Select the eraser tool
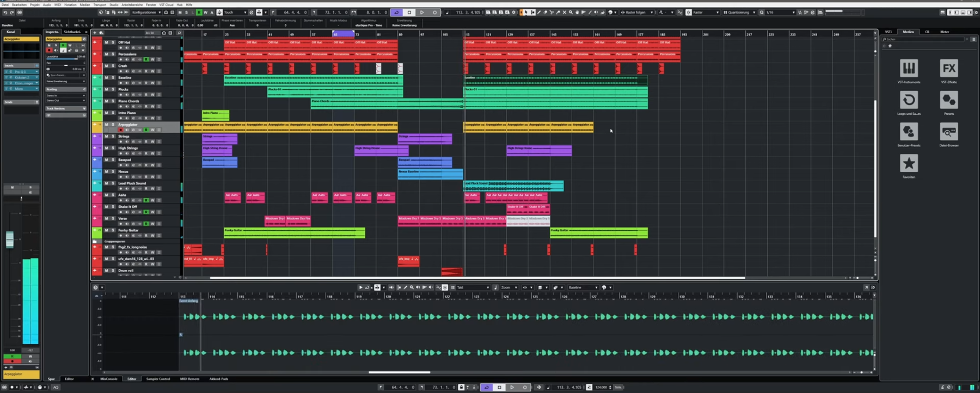 (x=546, y=12)
